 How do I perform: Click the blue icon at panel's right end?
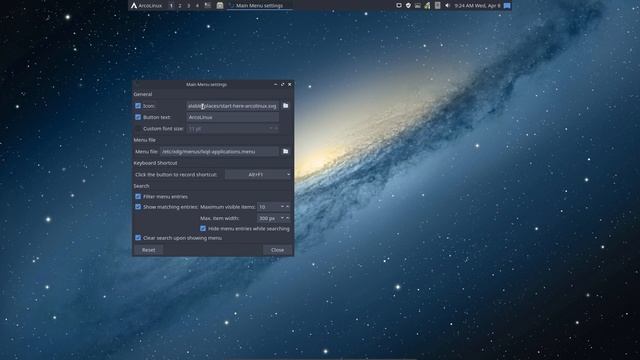coord(507,5)
